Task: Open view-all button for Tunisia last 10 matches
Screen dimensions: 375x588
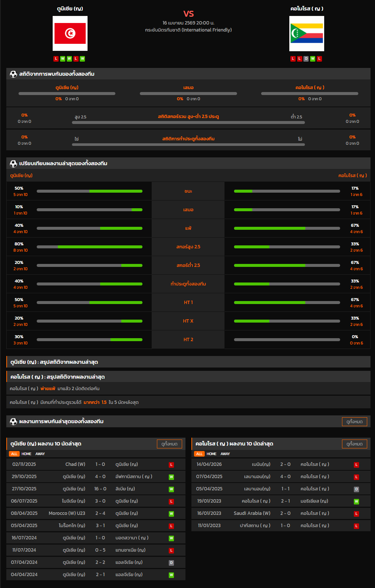Action: tap(169, 444)
